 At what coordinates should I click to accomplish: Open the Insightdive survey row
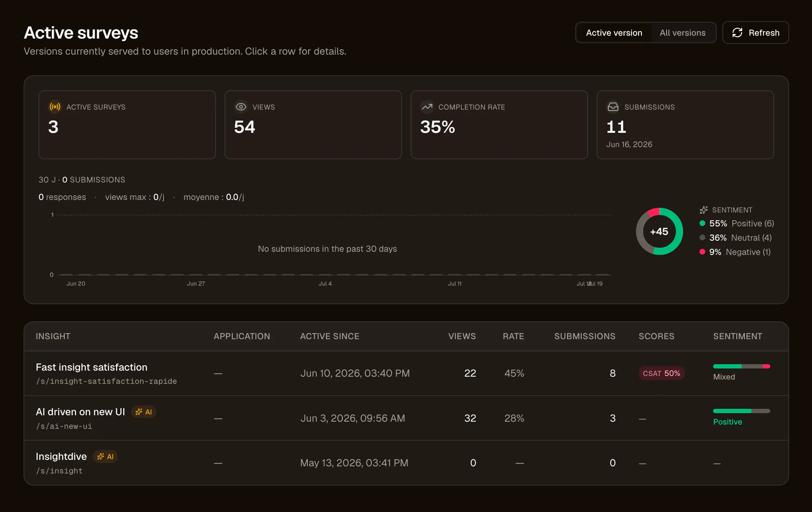click(x=406, y=463)
